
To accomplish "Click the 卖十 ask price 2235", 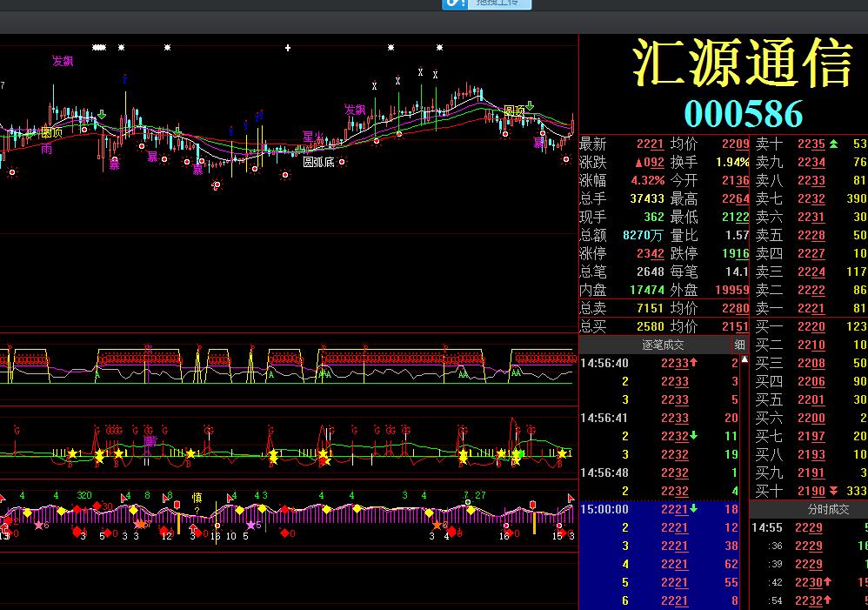I will coord(811,144).
